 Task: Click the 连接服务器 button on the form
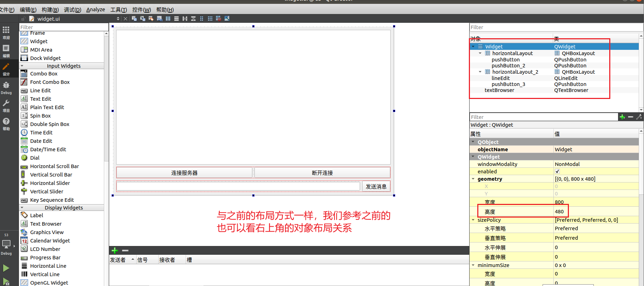[184, 173]
